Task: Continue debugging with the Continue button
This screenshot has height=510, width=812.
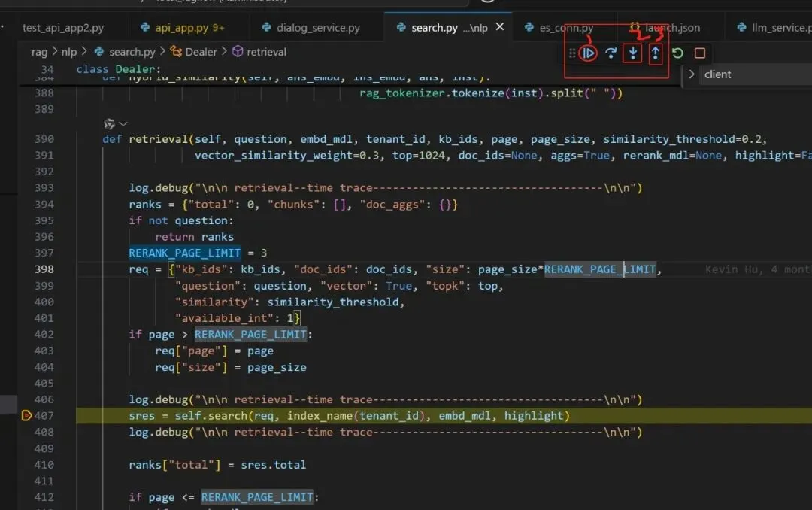Action: 588,53
